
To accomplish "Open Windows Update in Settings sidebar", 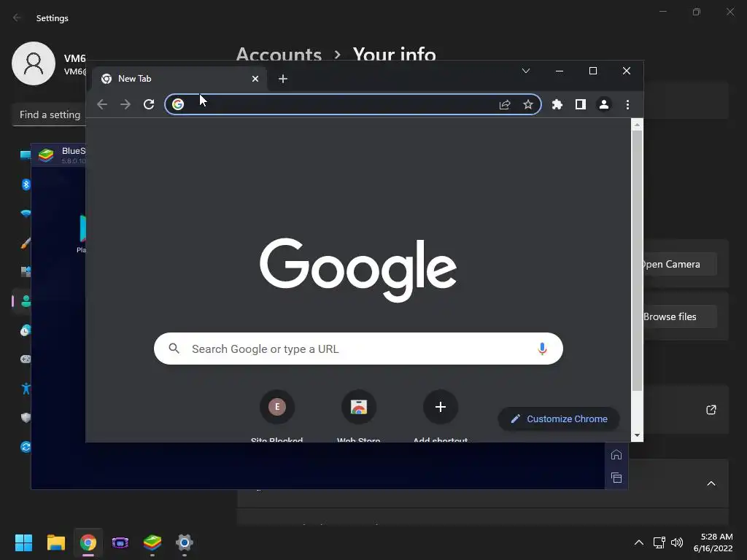I will [26, 447].
